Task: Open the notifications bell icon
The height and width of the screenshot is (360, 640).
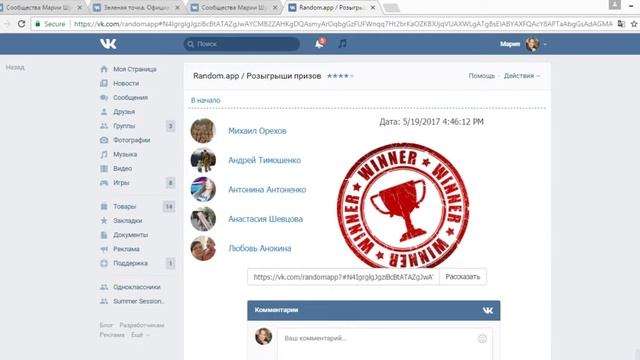Action: (319, 44)
